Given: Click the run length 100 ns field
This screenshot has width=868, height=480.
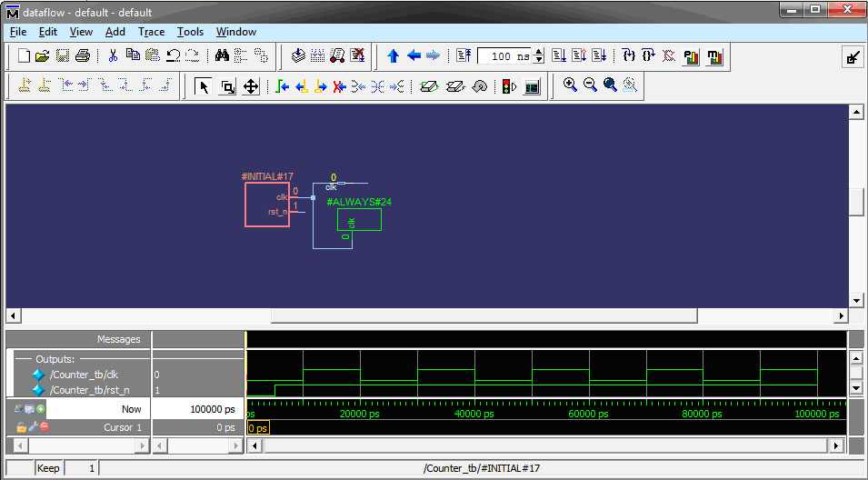Looking at the screenshot, I should point(504,56).
